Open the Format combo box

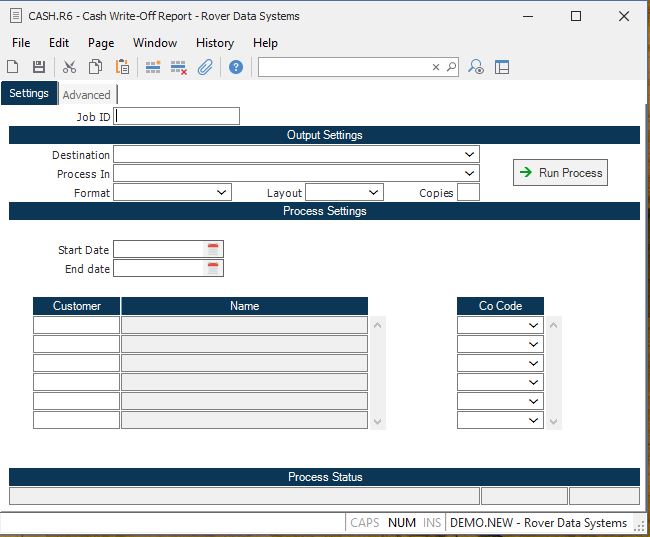pyautogui.click(x=221, y=192)
